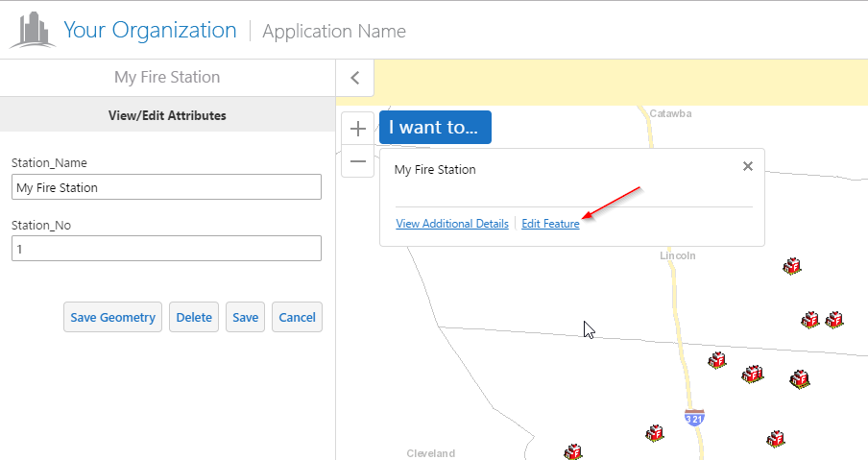The width and height of the screenshot is (868, 460).
Task: Click into the Station_Name input field
Action: pyautogui.click(x=166, y=187)
